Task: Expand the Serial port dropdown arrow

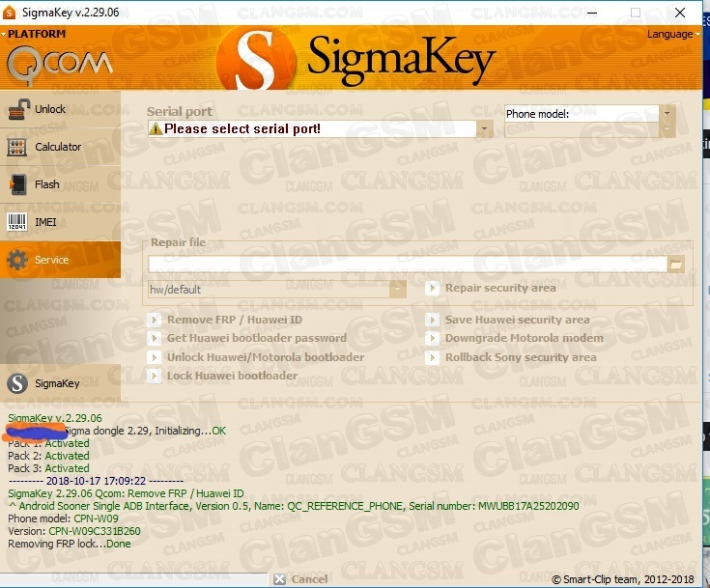Action: pyautogui.click(x=484, y=129)
